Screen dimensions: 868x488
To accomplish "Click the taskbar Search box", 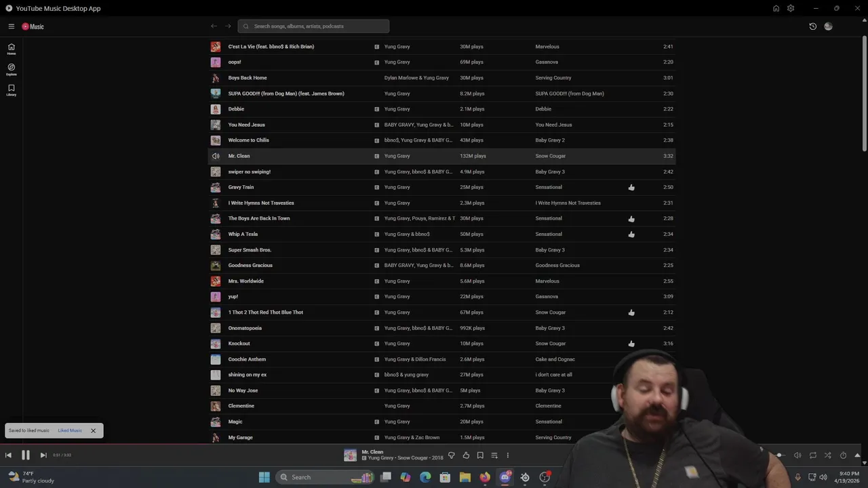I will coord(325,477).
